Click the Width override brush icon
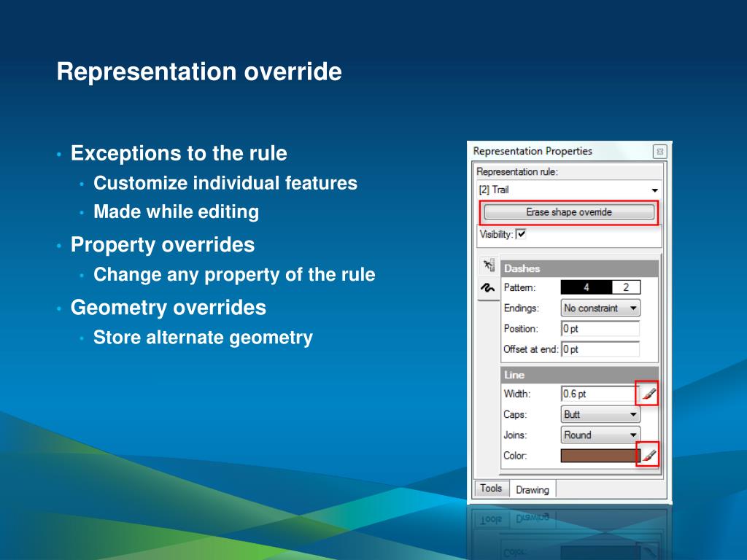 pyautogui.click(x=649, y=394)
